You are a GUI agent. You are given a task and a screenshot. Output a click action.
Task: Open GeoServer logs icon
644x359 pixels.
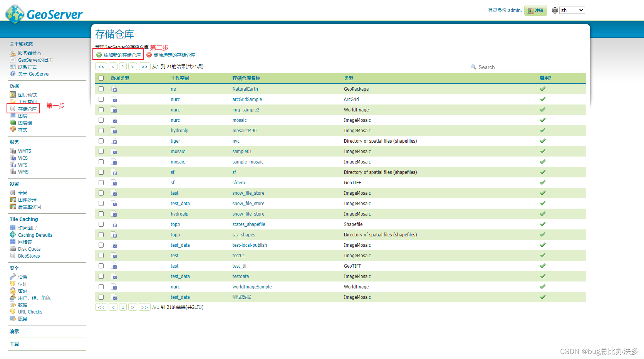13,60
